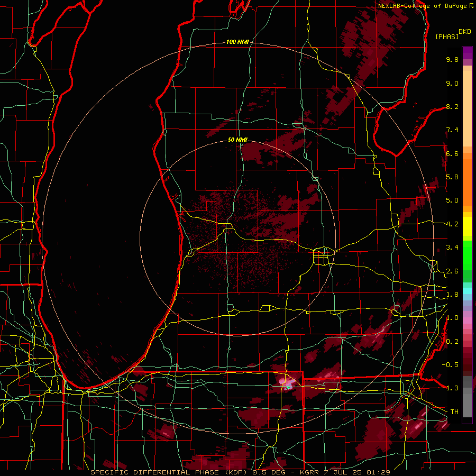Pick the purple top segment of color bar
This screenshot has width=476, height=476.
pos(467,53)
